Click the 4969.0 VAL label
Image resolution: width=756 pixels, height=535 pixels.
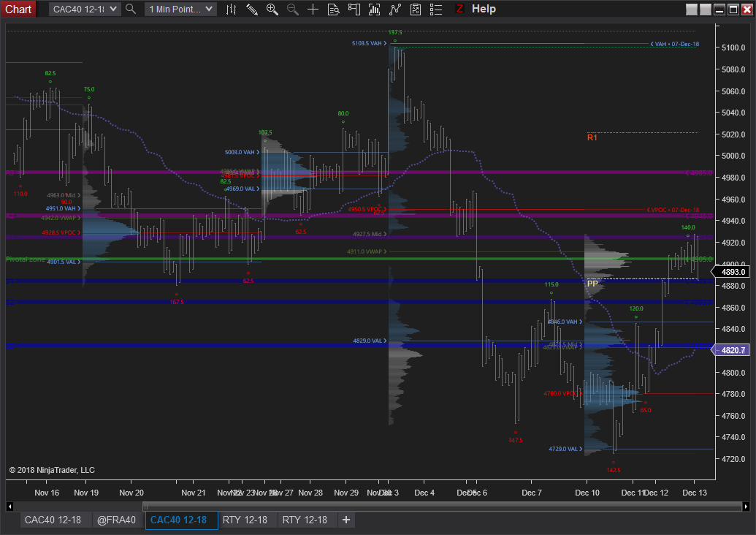point(243,189)
